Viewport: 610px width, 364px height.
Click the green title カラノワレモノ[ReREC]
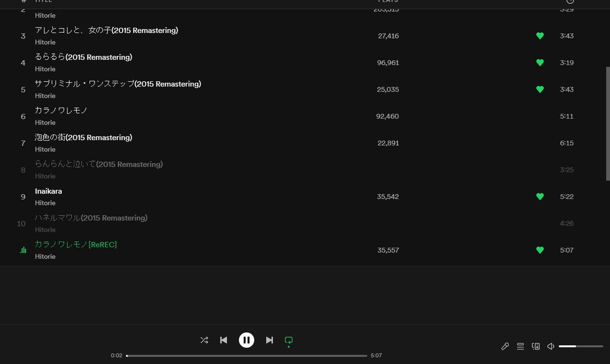(x=76, y=245)
